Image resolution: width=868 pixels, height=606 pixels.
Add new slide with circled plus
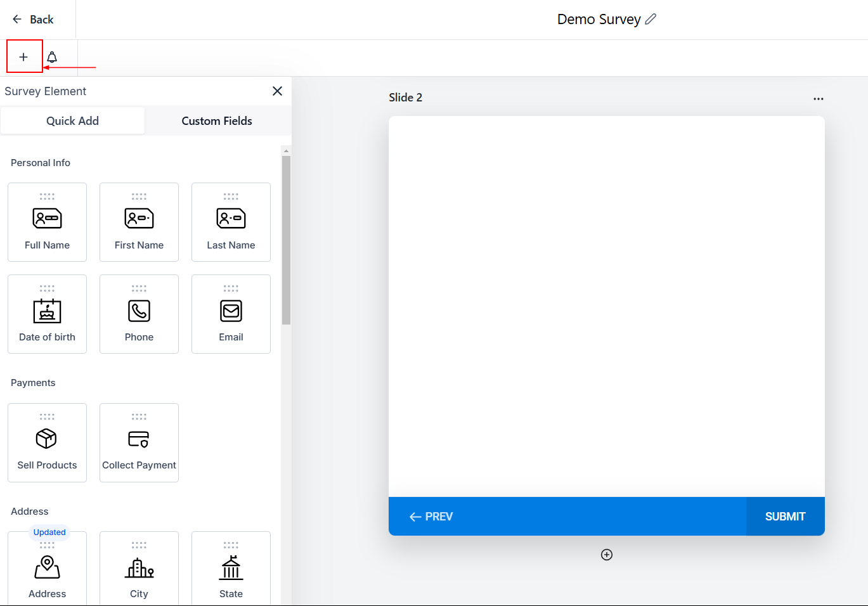607,555
